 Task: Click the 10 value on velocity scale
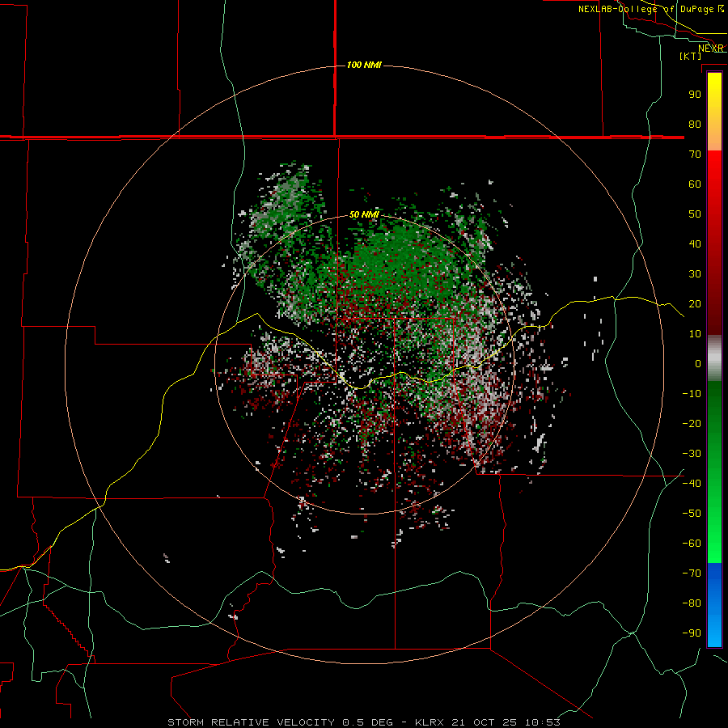click(695, 334)
